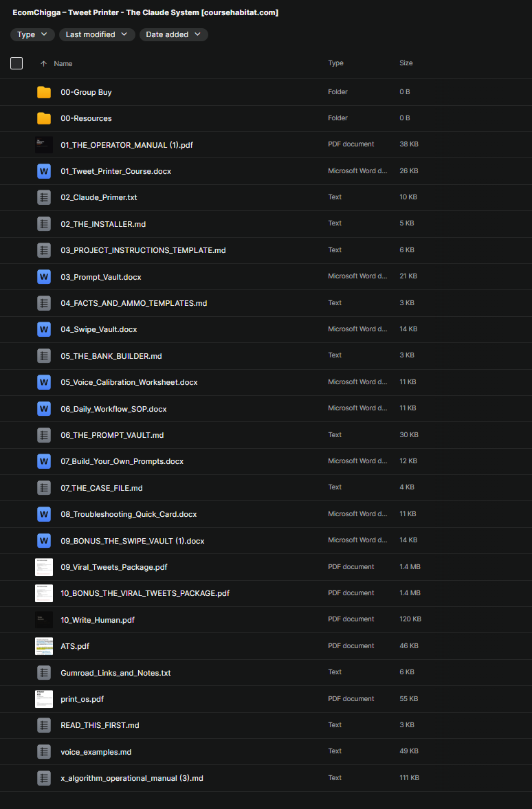The height and width of the screenshot is (809, 532).
Task: Click the sort direction arrow beside Name
Action: click(x=43, y=63)
